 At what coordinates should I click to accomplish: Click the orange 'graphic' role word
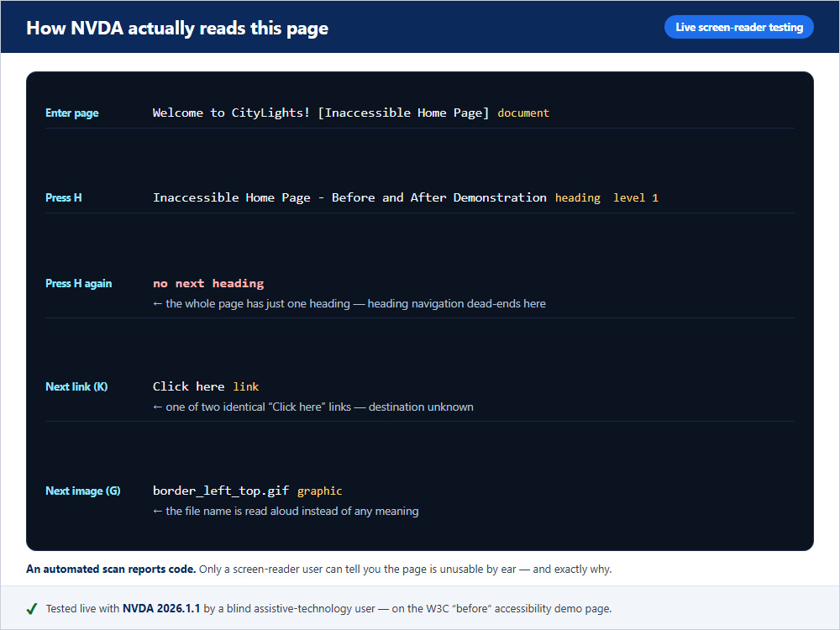(320, 491)
